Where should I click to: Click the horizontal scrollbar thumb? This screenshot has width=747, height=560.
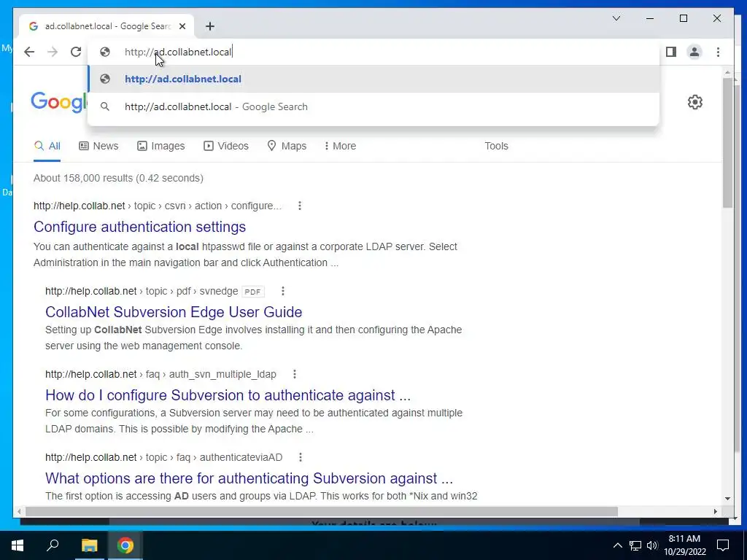click(x=322, y=511)
